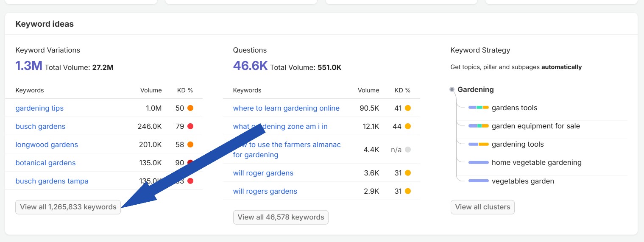Click the 46.6K Questions count
This screenshot has width=644, height=242.
coord(250,66)
